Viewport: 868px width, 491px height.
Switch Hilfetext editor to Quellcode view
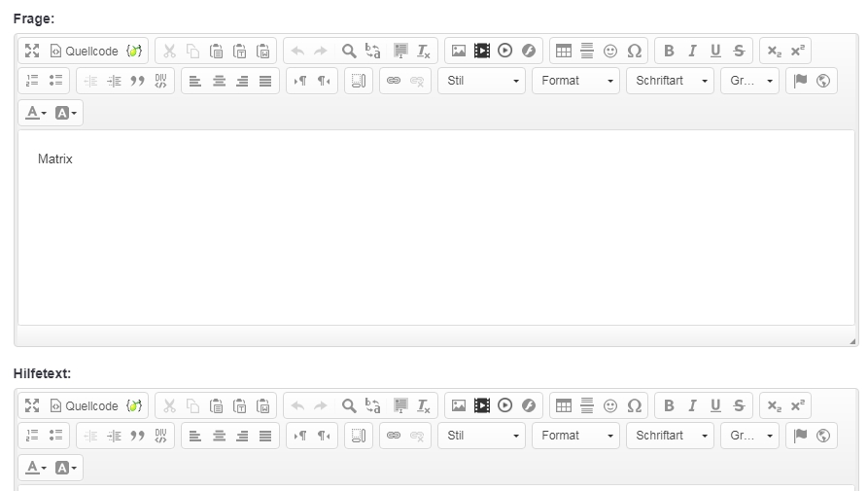pos(84,405)
